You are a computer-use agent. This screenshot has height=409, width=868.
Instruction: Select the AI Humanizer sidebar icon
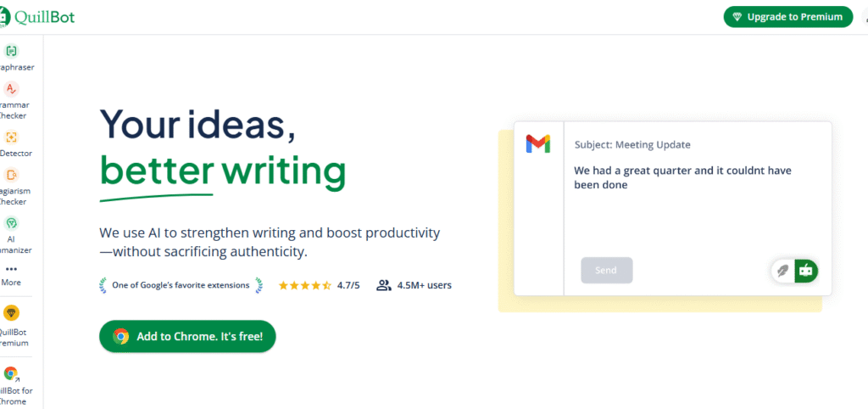click(11, 223)
